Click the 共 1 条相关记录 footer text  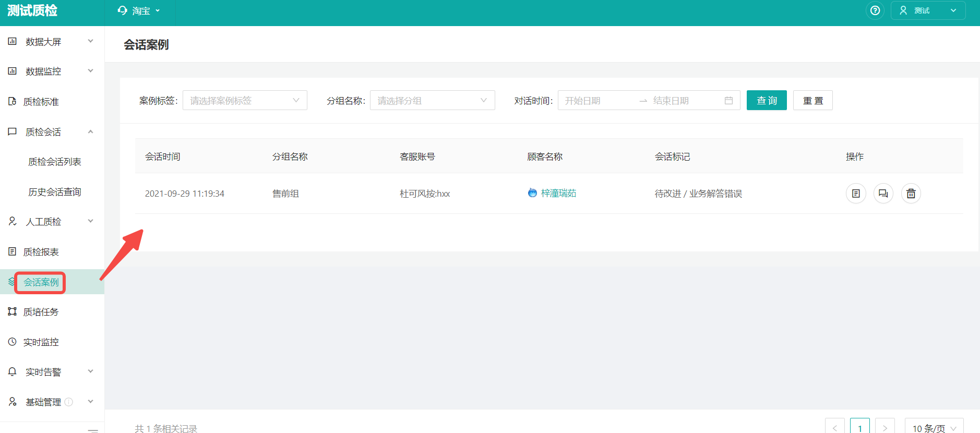(166, 428)
